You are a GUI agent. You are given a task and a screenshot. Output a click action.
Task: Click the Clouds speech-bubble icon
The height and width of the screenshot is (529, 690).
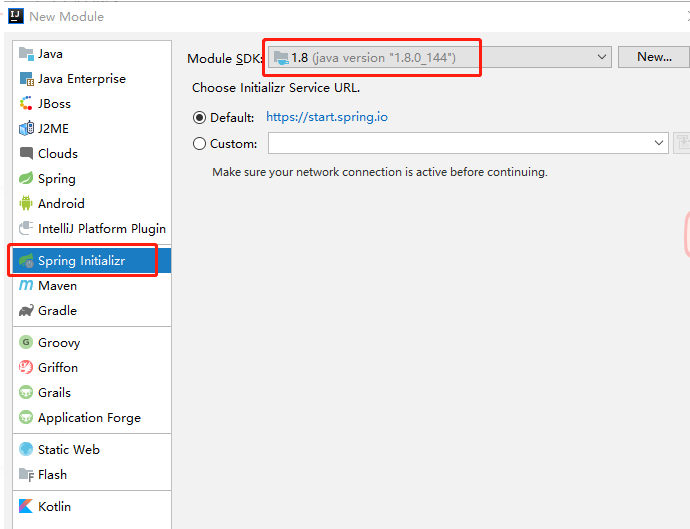(x=26, y=154)
